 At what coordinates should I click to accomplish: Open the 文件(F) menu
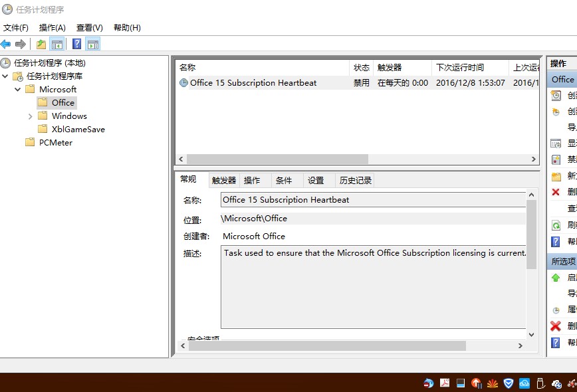(x=16, y=28)
